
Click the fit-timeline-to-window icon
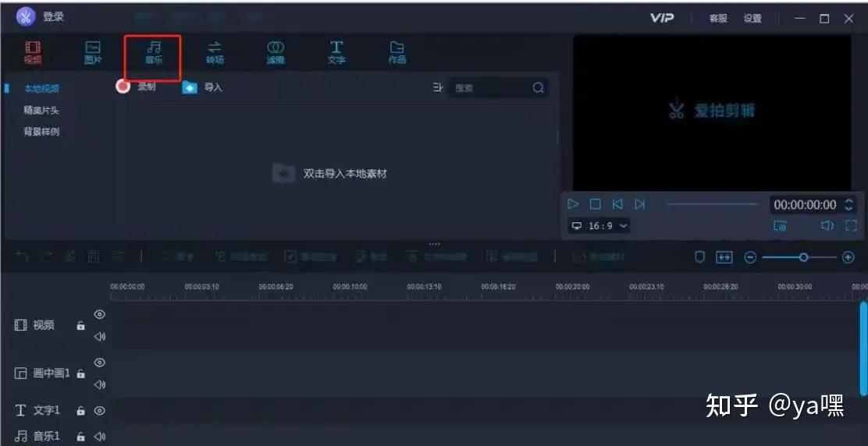pyautogui.click(x=724, y=257)
